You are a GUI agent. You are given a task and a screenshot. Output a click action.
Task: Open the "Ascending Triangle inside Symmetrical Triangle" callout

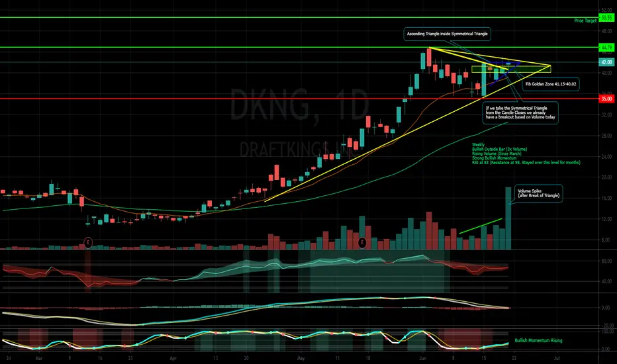(447, 34)
